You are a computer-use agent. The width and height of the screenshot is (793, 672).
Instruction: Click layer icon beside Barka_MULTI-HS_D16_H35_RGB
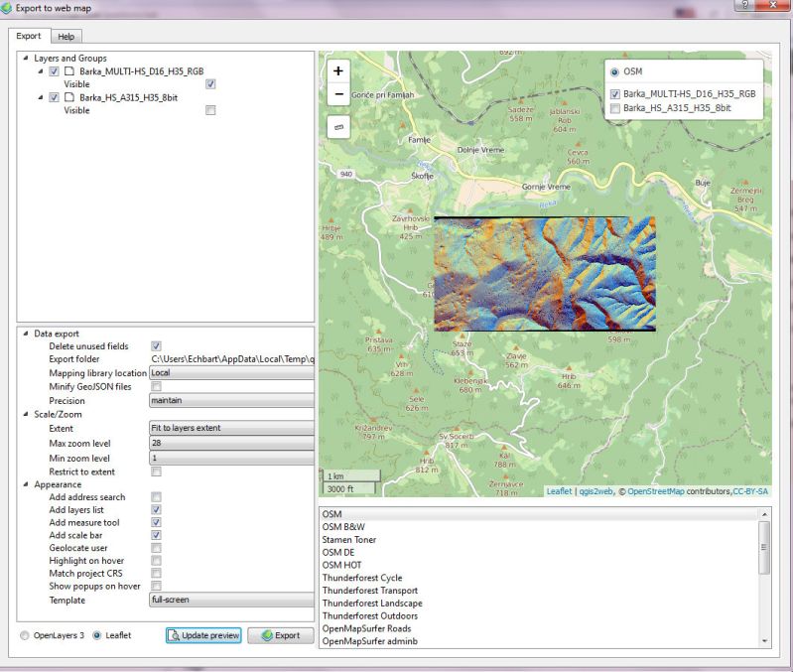click(x=69, y=71)
